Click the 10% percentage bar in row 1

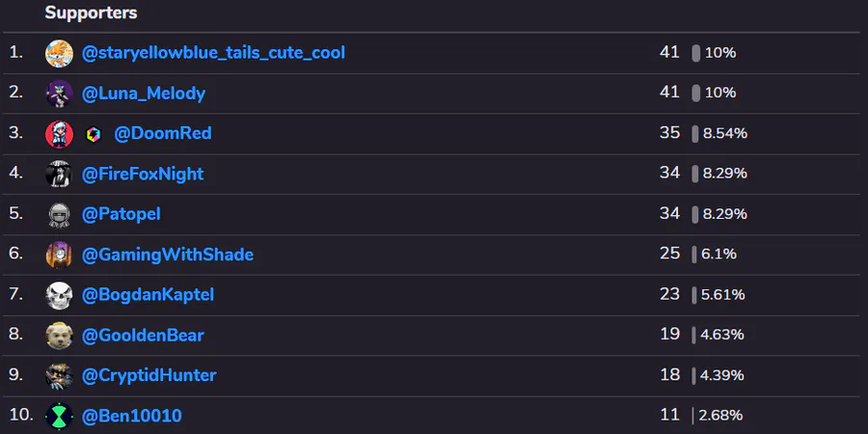(x=696, y=53)
